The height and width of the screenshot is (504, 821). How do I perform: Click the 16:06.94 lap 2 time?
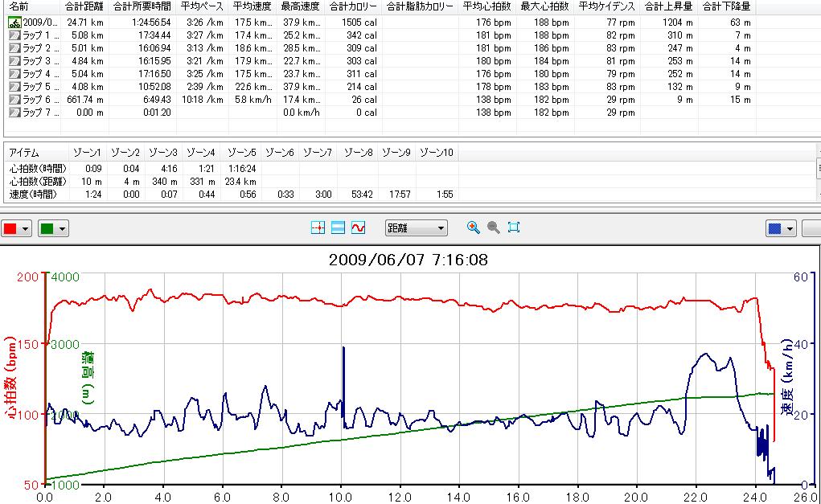(x=154, y=48)
